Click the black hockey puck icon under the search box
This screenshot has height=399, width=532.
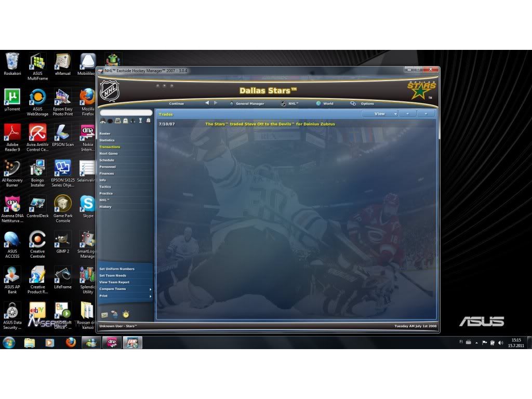coord(110,121)
